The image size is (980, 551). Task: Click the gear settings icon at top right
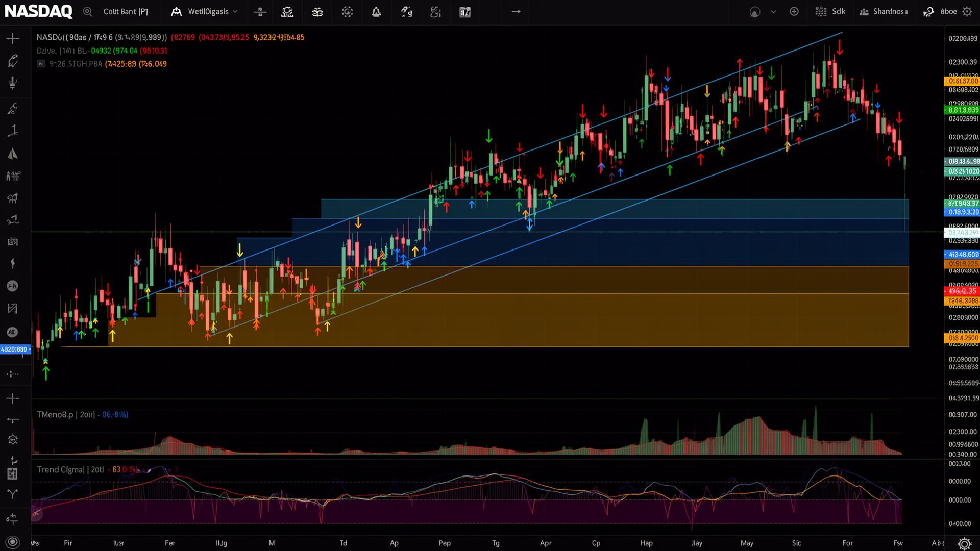pyautogui.click(x=967, y=12)
